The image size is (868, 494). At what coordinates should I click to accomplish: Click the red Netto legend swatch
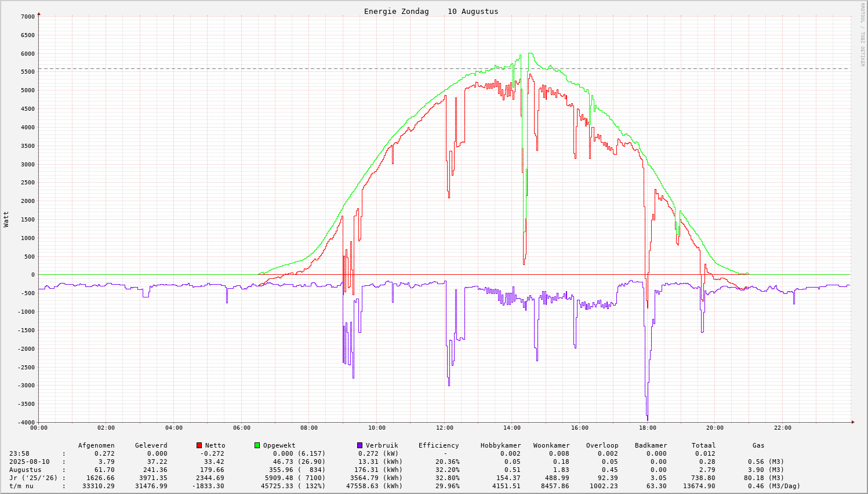pyautogui.click(x=199, y=445)
